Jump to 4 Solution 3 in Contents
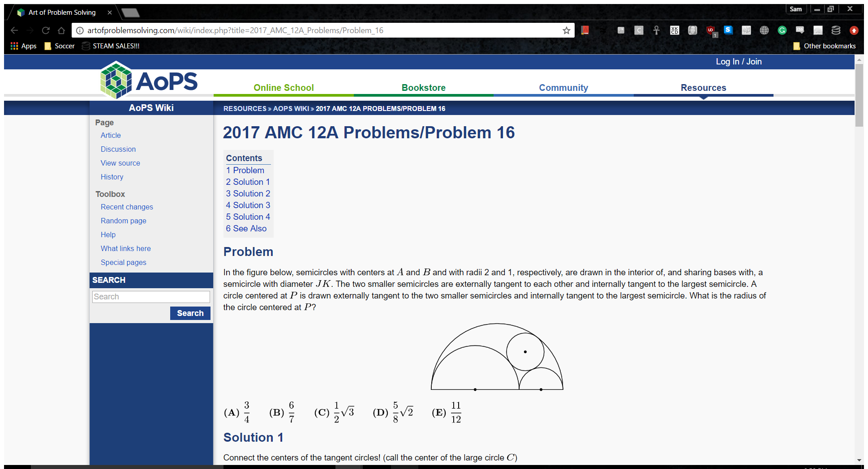The width and height of the screenshot is (868, 469). 248,205
